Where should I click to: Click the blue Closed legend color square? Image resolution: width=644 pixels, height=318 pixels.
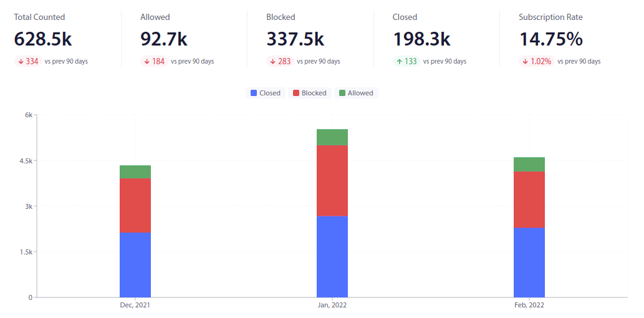tap(254, 93)
